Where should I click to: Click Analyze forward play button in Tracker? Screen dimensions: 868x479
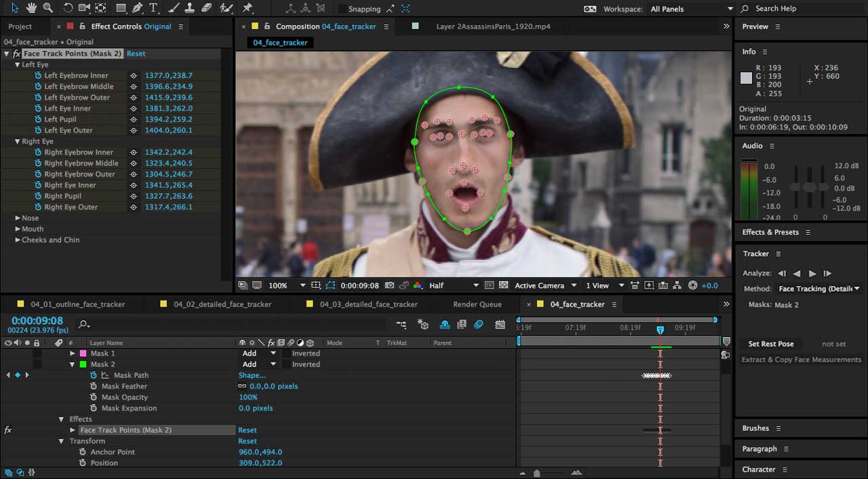click(812, 273)
